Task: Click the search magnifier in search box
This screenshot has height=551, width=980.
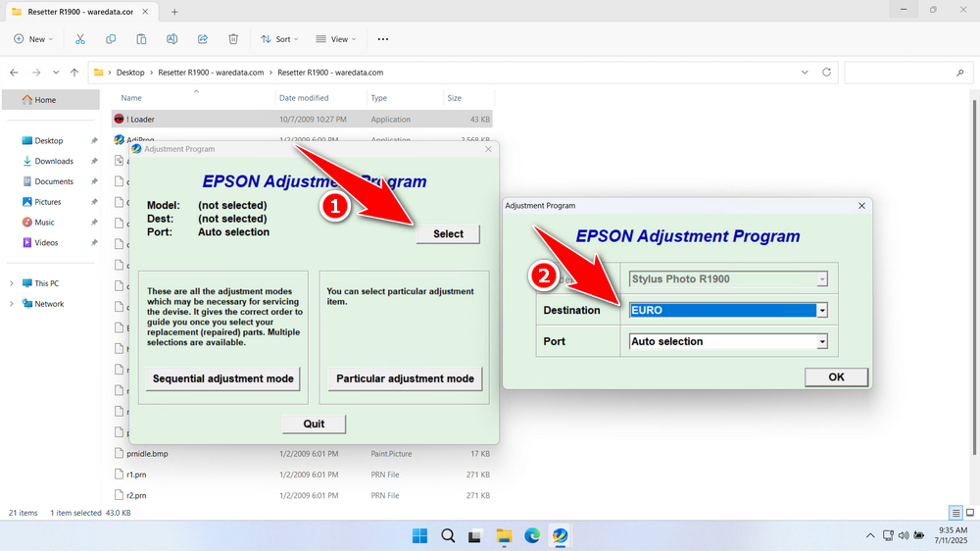Action: [960, 73]
